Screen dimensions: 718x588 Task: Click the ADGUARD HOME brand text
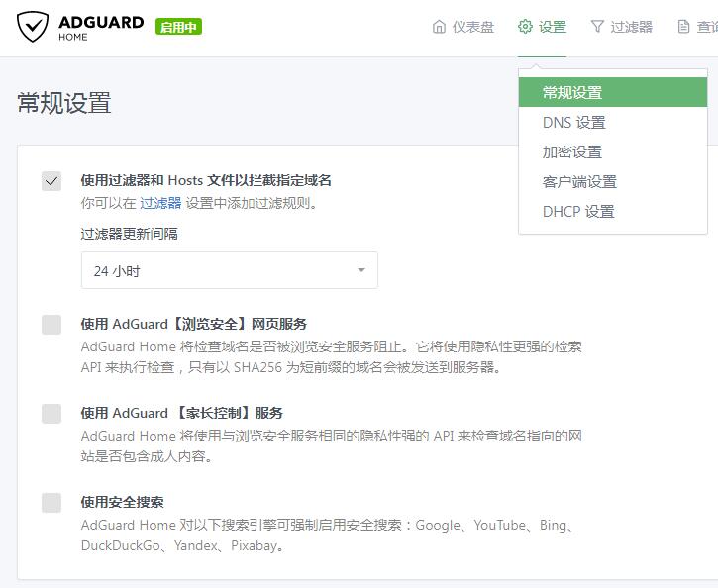pos(101,28)
